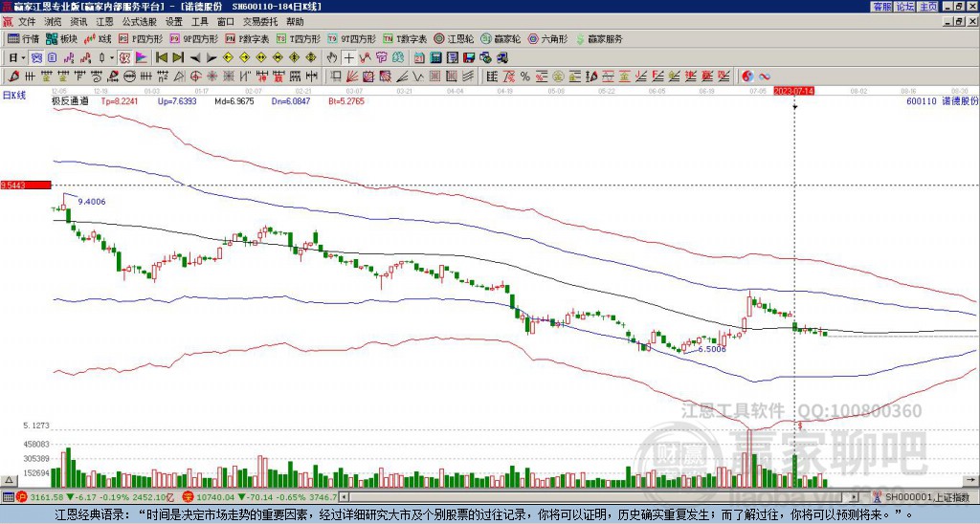Open the T四方形 tool
The width and height of the screenshot is (980, 524).
click(x=299, y=38)
